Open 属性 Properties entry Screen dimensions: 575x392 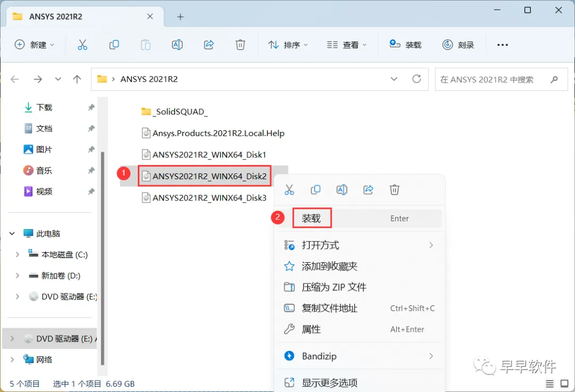359,329
